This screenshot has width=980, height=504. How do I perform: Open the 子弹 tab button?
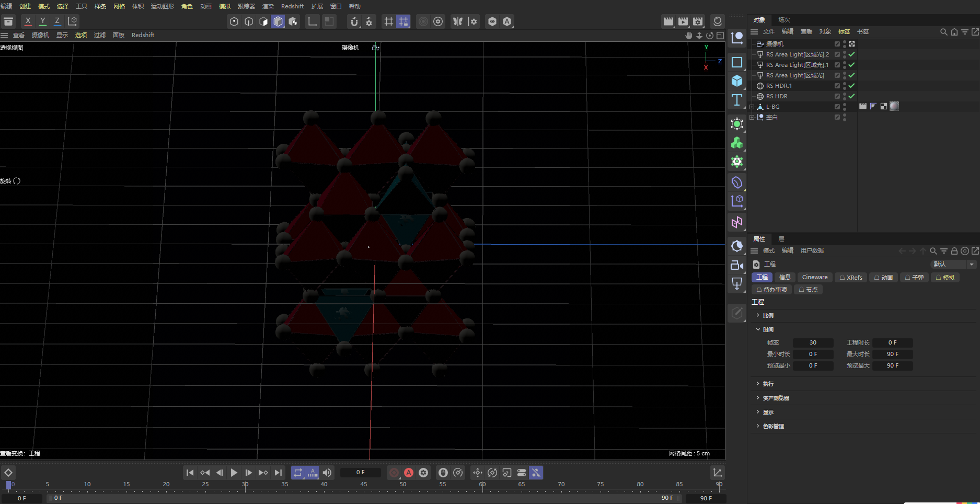point(914,278)
